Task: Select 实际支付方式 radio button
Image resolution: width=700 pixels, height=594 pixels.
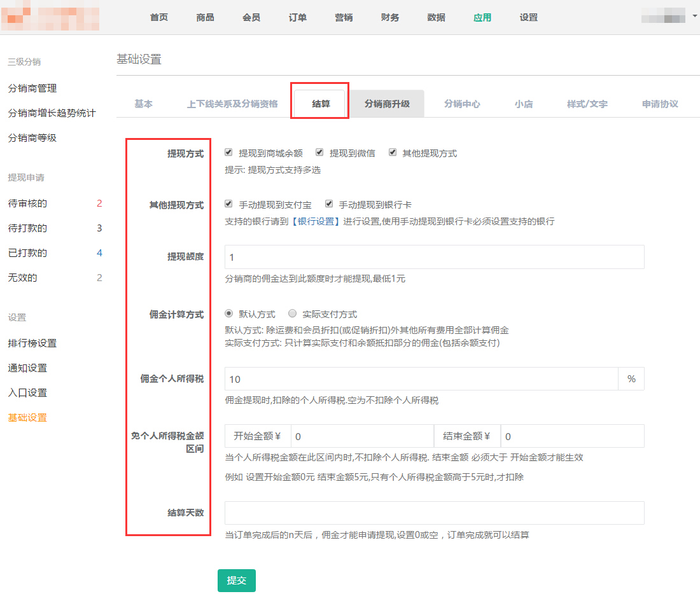Action: point(293,314)
